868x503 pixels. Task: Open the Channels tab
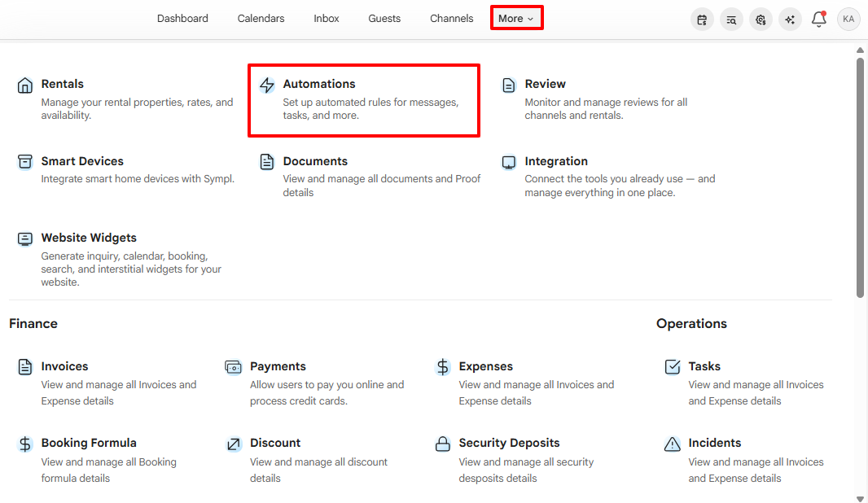tap(452, 18)
